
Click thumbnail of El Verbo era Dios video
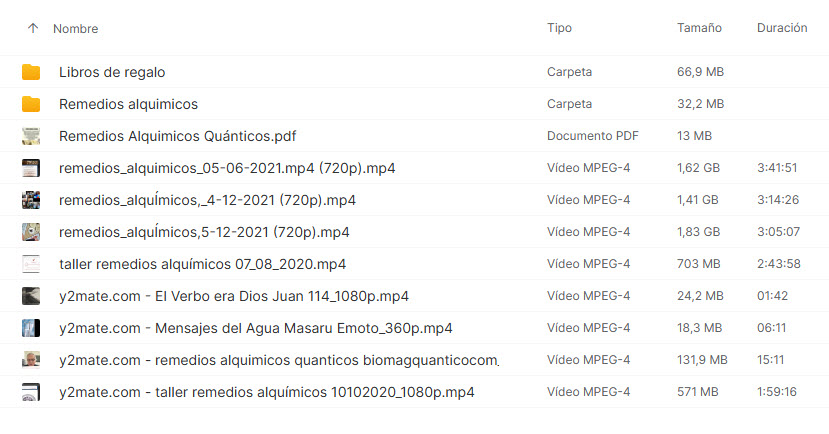point(31,296)
